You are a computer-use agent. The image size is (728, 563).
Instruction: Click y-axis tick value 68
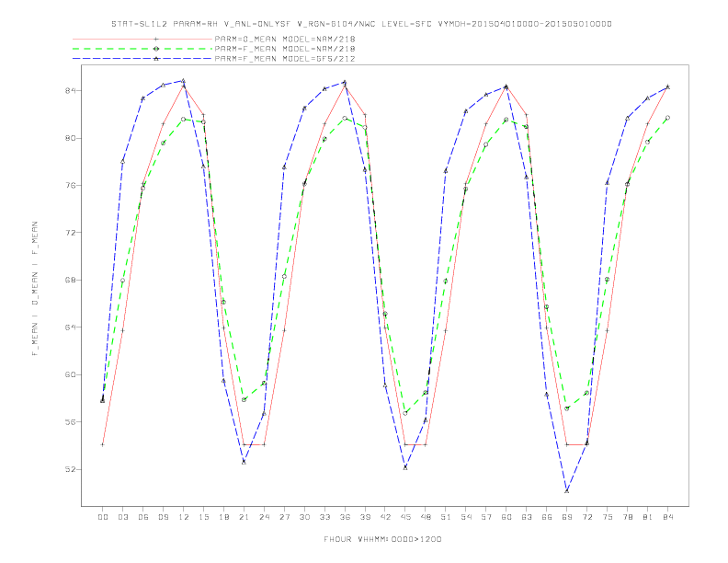click(71, 280)
